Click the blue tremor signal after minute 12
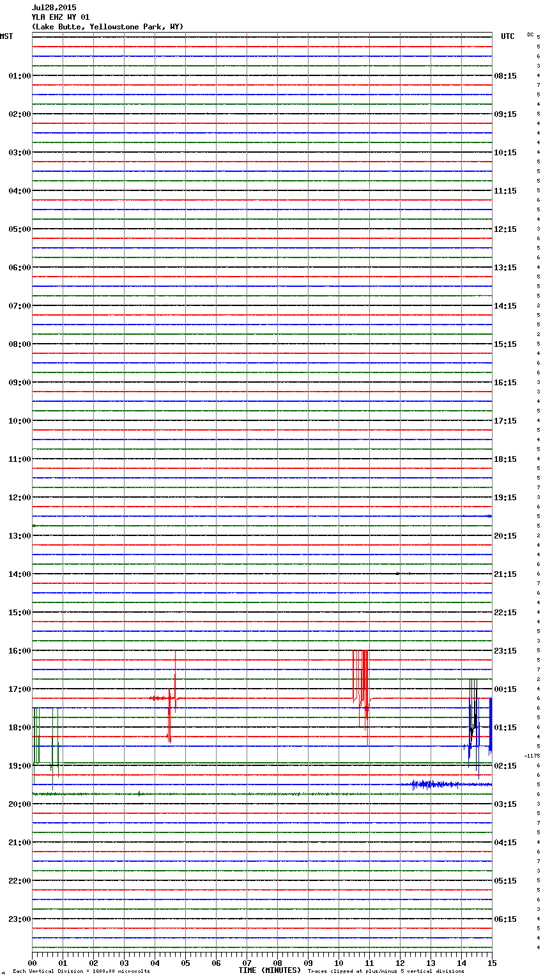The width and height of the screenshot is (543, 980). tap(434, 784)
